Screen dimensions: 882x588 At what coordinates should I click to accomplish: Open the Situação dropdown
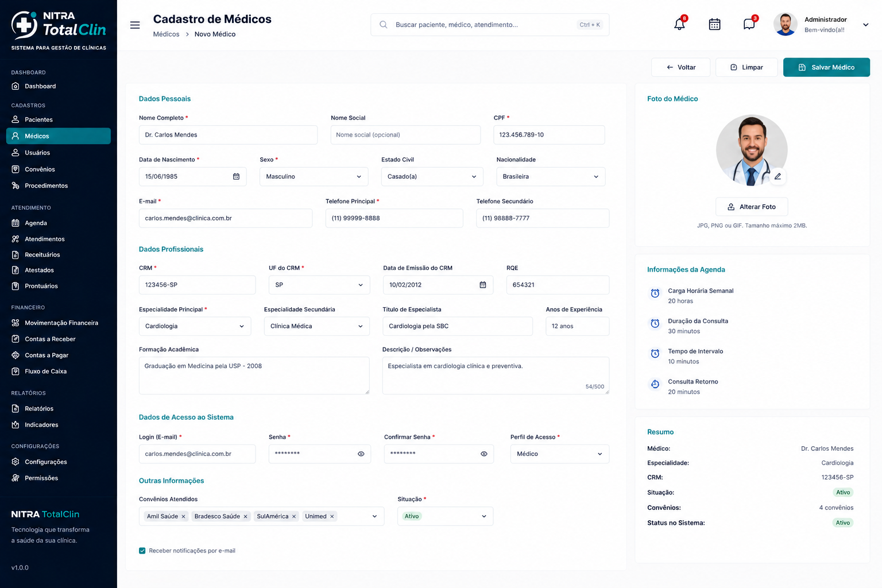point(445,516)
